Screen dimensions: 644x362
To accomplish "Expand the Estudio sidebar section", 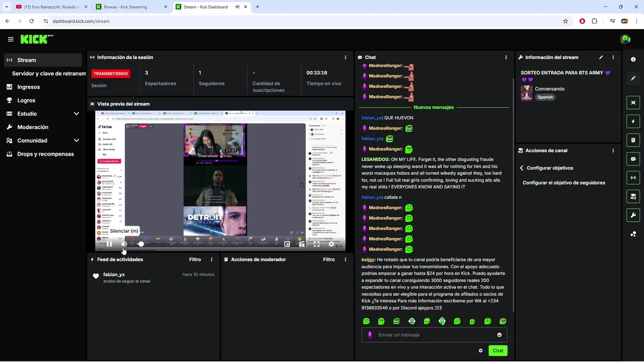I will [76, 114].
